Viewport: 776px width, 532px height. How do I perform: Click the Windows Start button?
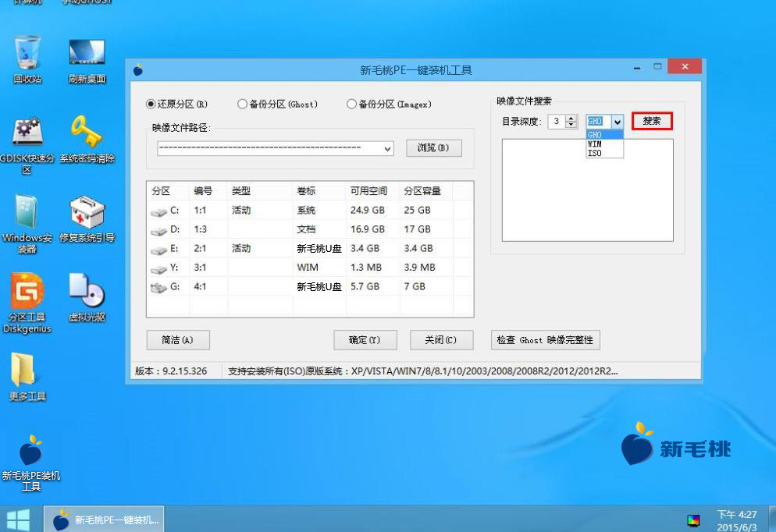[x=18, y=520]
